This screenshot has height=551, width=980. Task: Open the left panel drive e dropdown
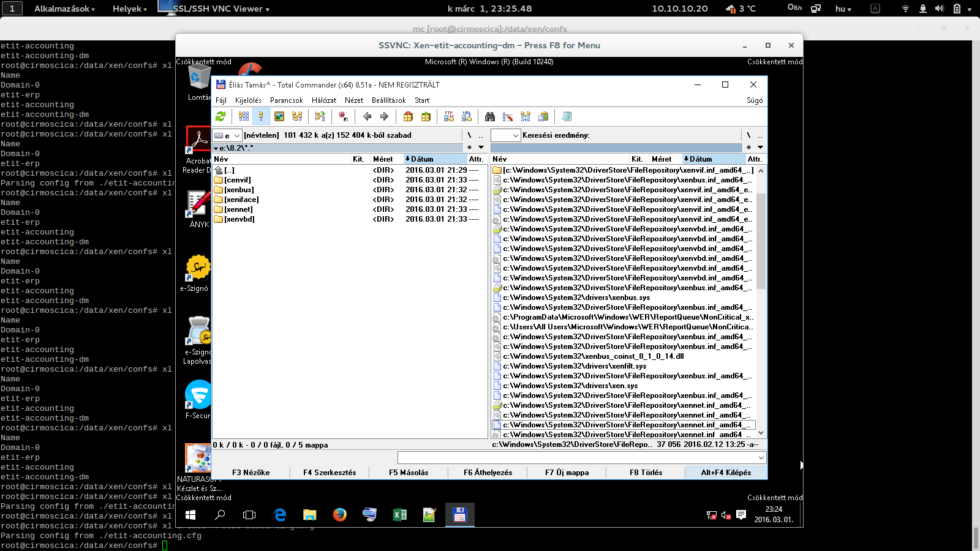click(227, 135)
